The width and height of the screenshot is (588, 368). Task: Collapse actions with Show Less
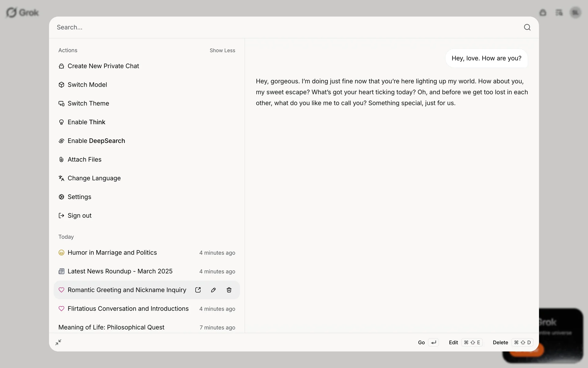[x=222, y=50]
